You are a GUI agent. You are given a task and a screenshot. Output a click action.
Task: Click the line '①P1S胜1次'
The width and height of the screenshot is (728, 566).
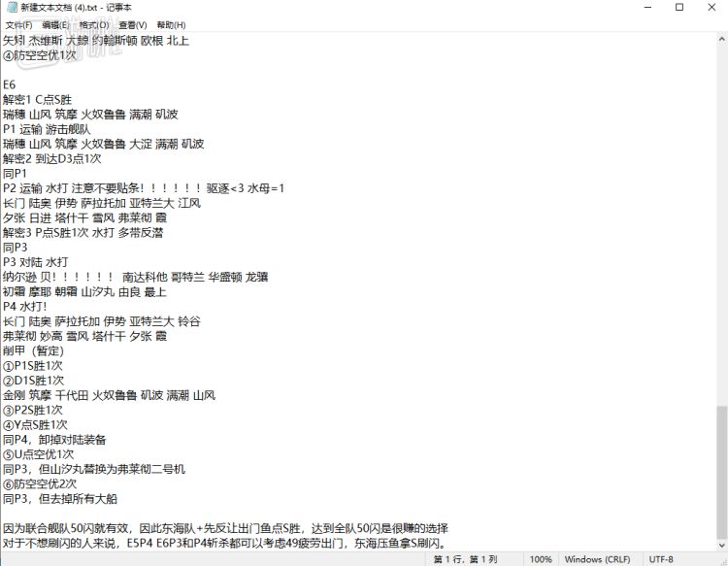(x=32, y=365)
